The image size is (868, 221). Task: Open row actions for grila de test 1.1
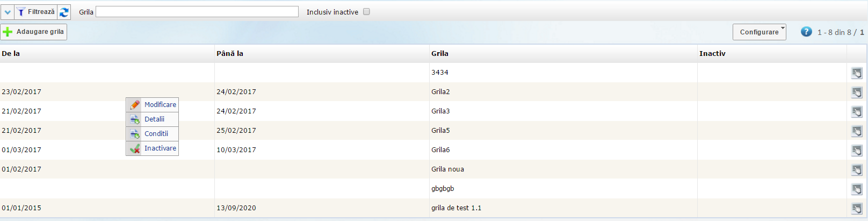(857, 209)
